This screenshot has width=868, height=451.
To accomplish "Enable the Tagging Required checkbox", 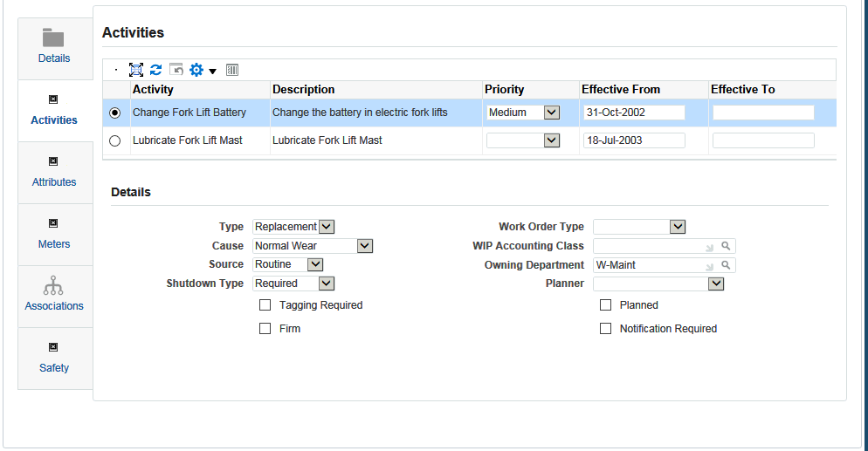I will pos(265,305).
